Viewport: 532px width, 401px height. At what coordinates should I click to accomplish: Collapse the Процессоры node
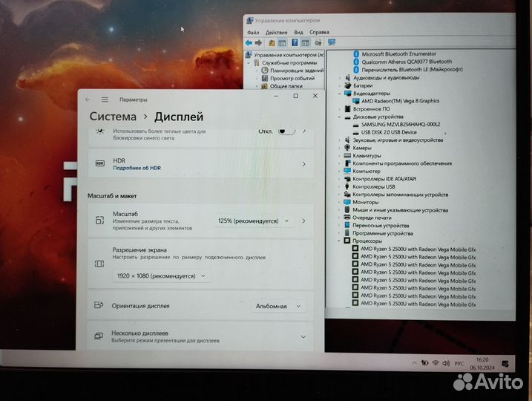tap(339, 241)
